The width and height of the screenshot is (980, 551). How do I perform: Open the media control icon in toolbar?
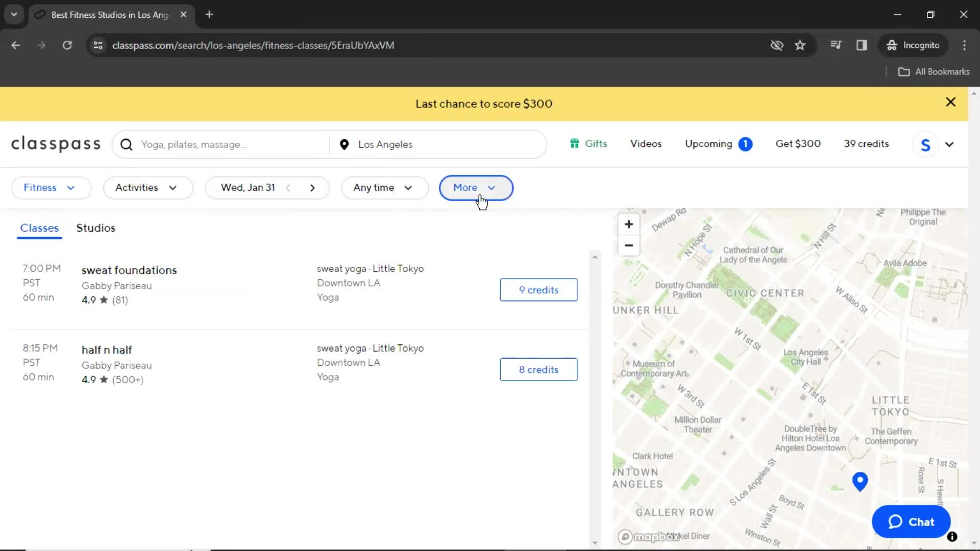coord(836,45)
